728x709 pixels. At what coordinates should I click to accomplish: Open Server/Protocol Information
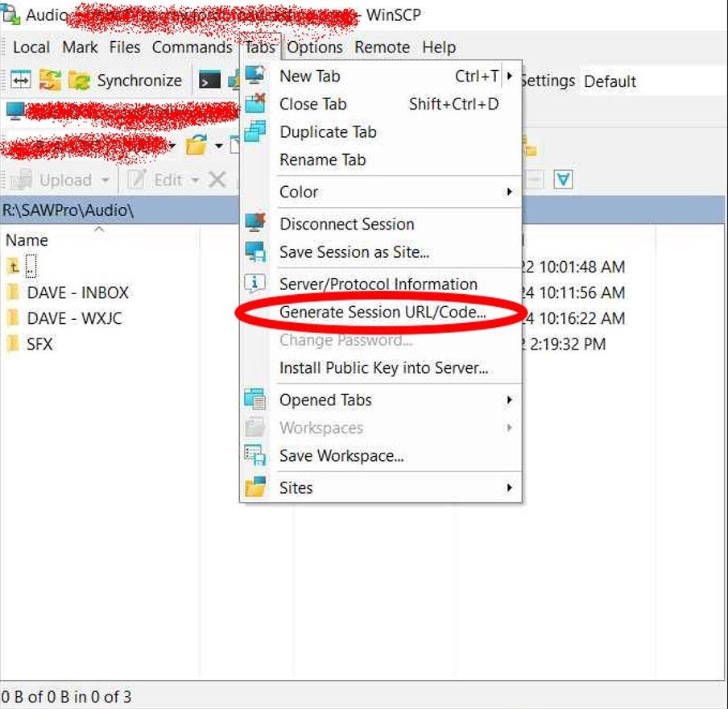pyautogui.click(x=381, y=284)
